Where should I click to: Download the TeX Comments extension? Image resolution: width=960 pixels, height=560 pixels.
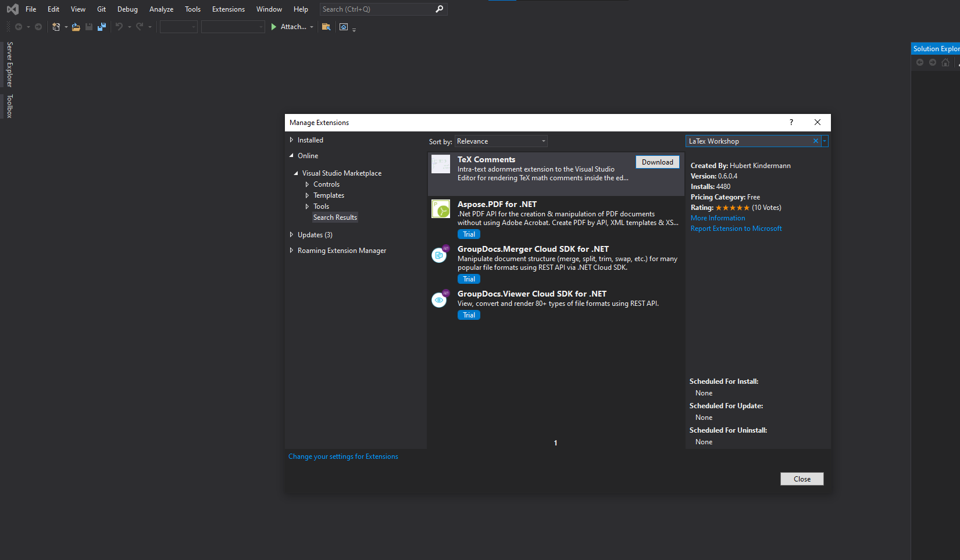pos(657,162)
